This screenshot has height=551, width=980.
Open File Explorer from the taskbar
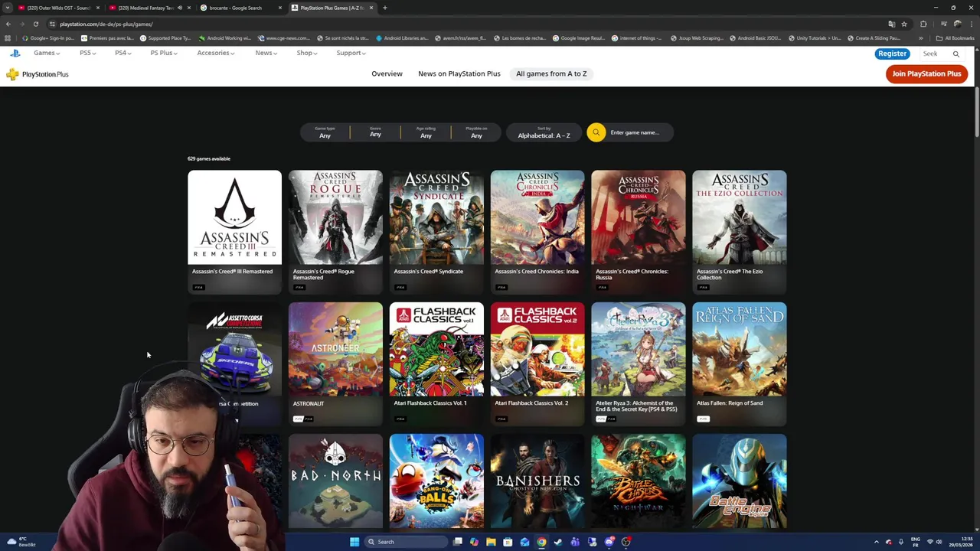[x=491, y=542]
